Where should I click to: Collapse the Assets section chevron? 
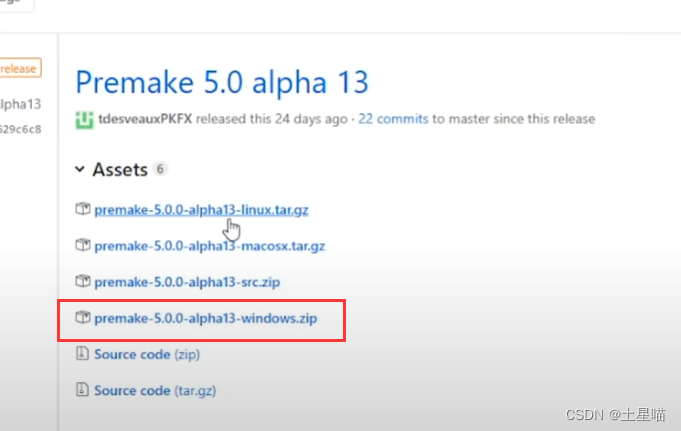pos(80,169)
